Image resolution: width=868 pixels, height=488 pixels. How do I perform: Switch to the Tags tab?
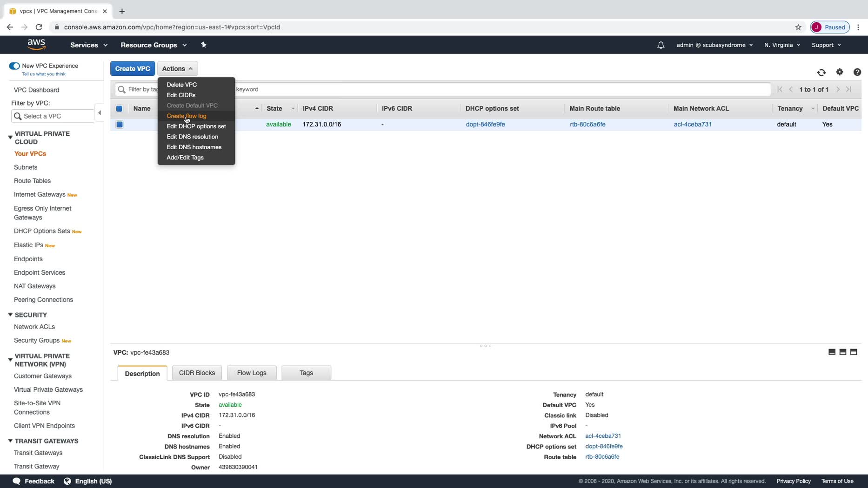coord(306,373)
